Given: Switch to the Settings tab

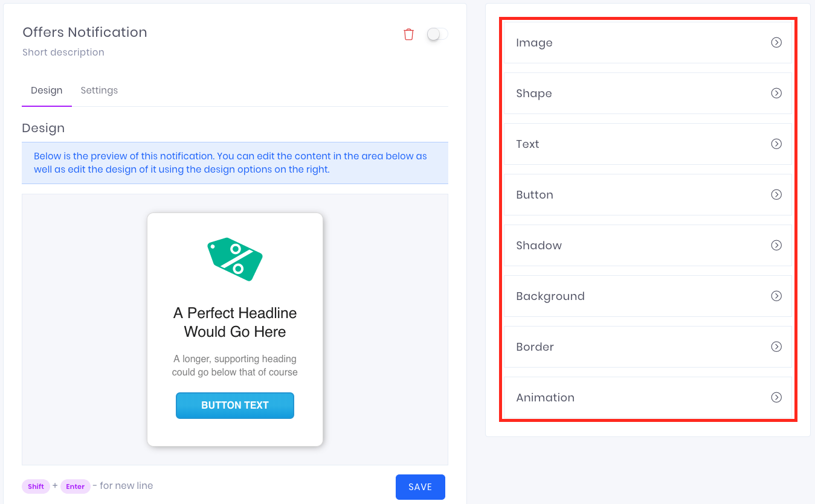Looking at the screenshot, I should tap(99, 90).
